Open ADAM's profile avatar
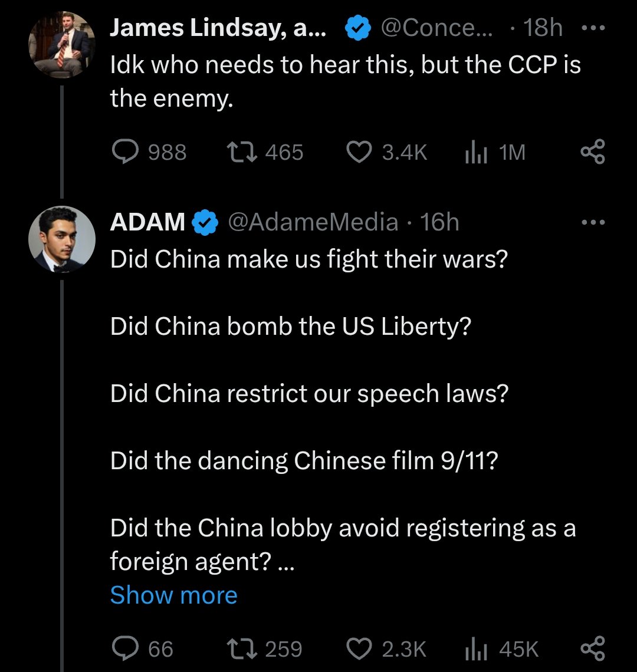This screenshot has height=672, width=637. pos(62,239)
